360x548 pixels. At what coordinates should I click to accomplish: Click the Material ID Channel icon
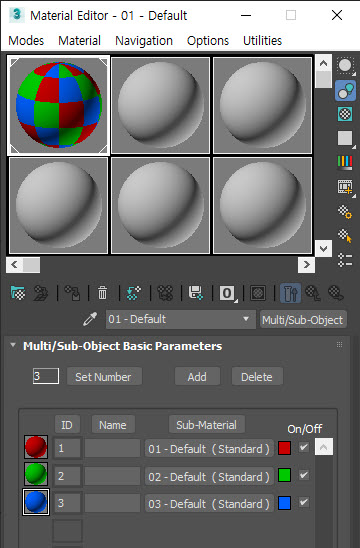[x=228, y=293]
